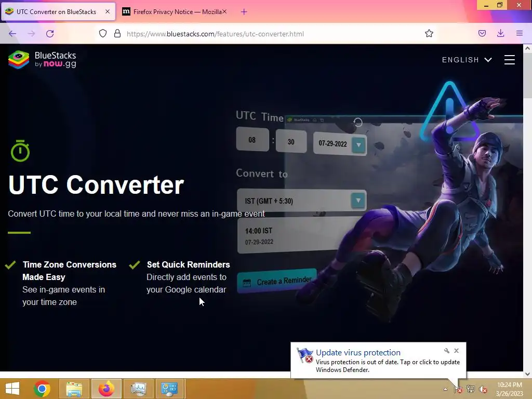Click the UTC hour field 08
The height and width of the screenshot is (399, 532).
pos(252,139)
